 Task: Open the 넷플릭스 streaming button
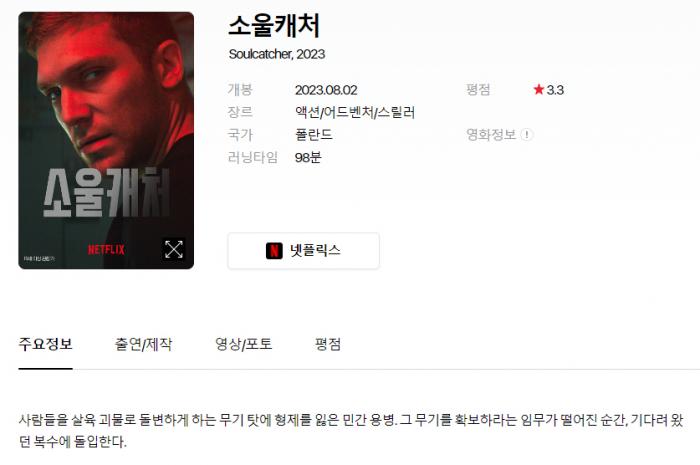[304, 251]
